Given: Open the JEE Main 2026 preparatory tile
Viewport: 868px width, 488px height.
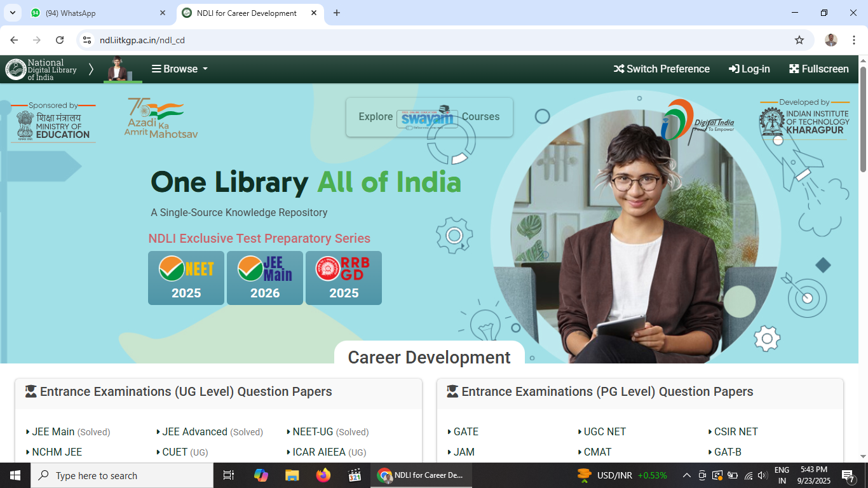Looking at the screenshot, I should (x=265, y=278).
